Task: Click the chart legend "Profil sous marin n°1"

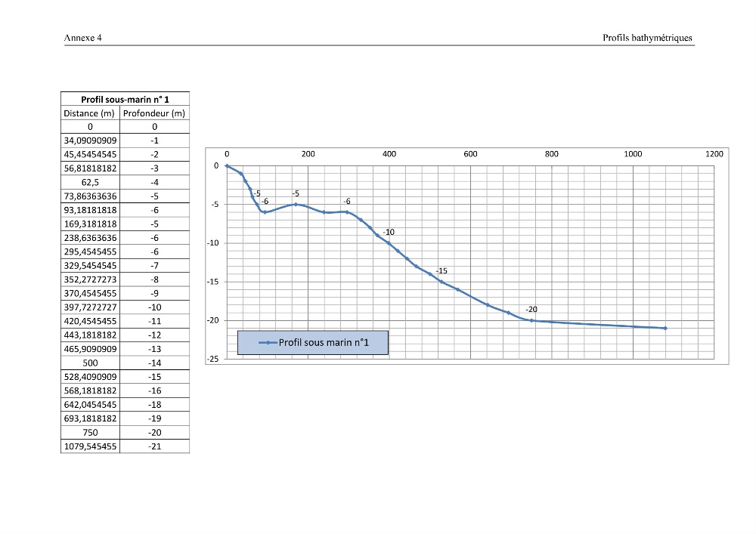Action: pos(313,343)
